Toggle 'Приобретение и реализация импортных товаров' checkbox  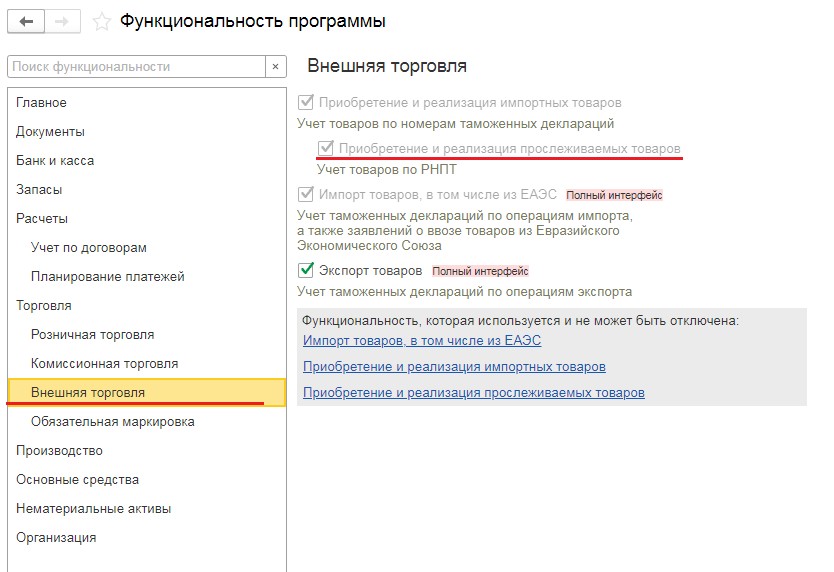(306, 102)
